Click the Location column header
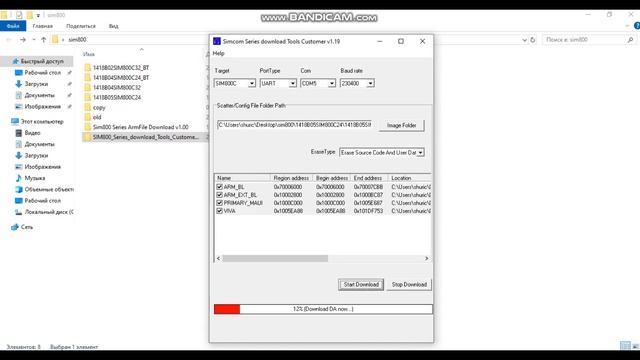Viewport: 640px width, 360px height. click(409, 178)
